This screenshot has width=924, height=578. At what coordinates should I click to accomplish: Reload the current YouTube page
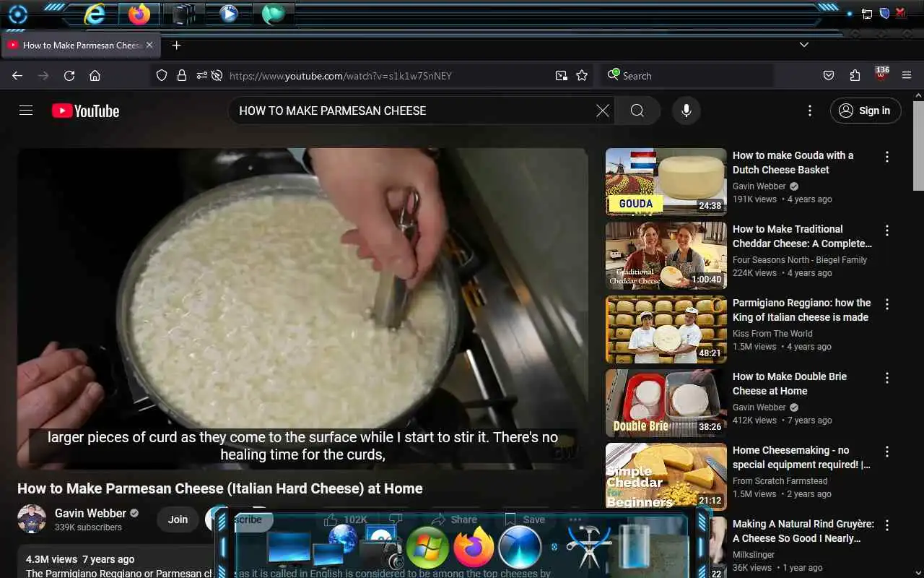pos(69,76)
